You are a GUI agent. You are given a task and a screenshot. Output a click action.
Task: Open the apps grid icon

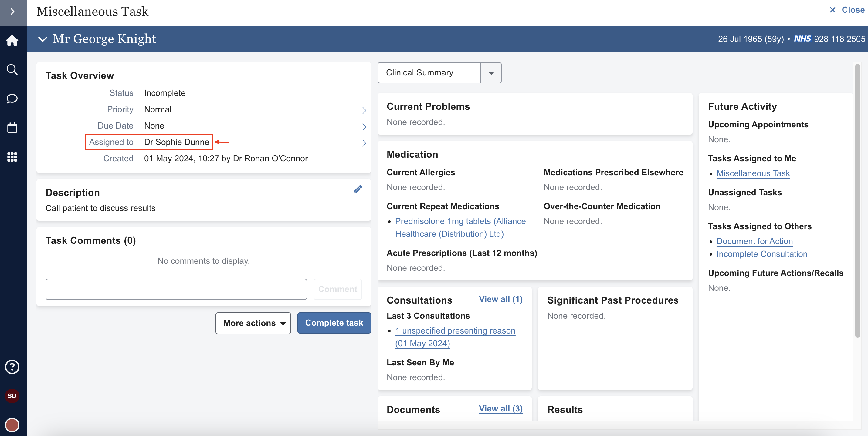pos(12,157)
